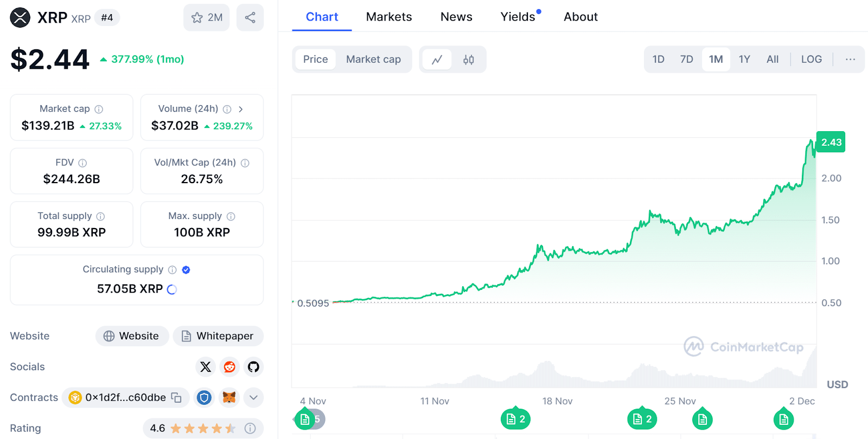This screenshot has height=439, width=868.
Task: Click the 0.5095 starting price label
Action: point(313,303)
